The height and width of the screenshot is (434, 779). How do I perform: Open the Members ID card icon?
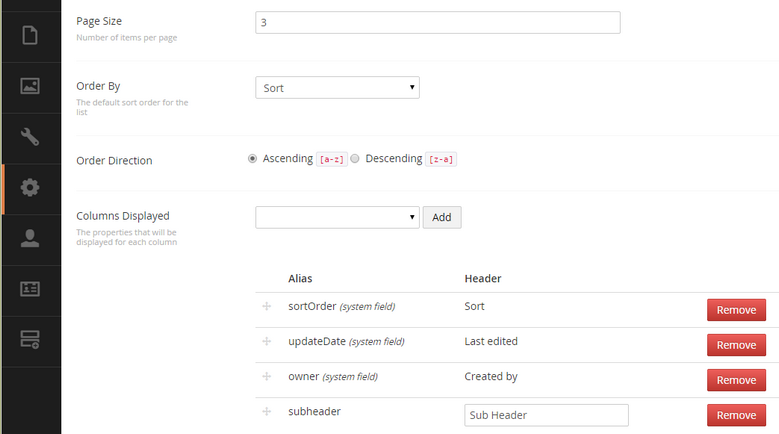[30, 289]
